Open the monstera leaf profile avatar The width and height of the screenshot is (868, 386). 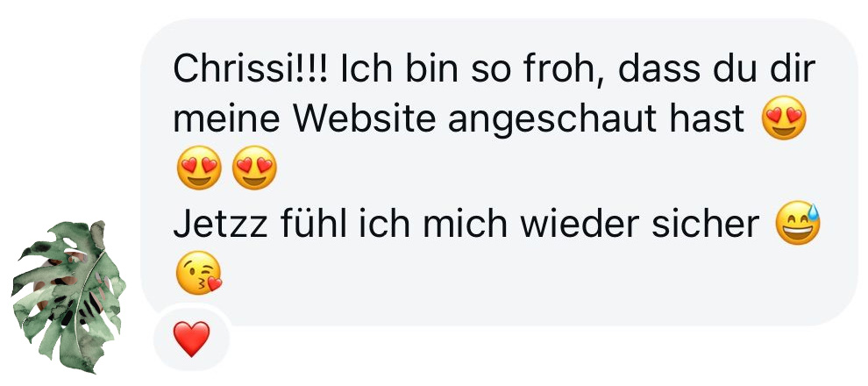pyautogui.click(x=68, y=297)
